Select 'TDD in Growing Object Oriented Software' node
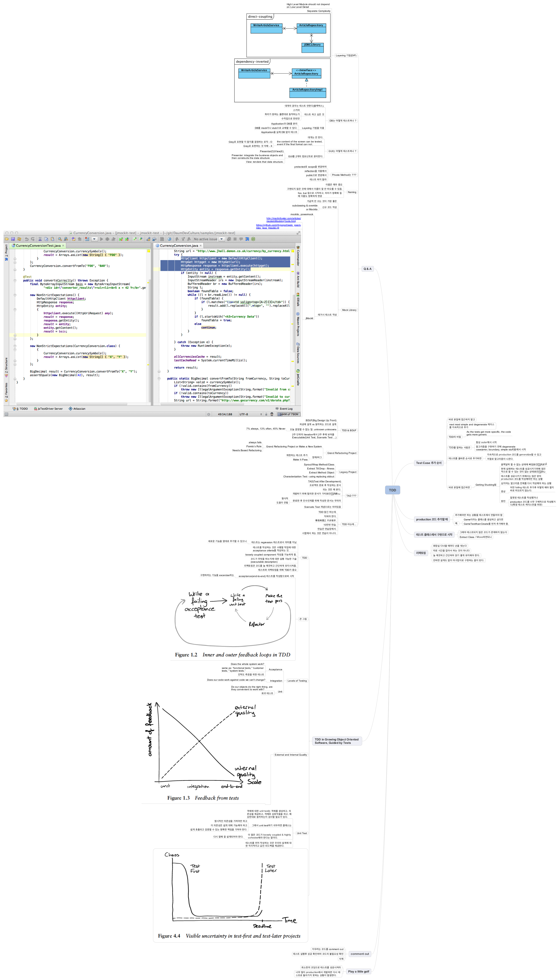 tap(337, 741)
